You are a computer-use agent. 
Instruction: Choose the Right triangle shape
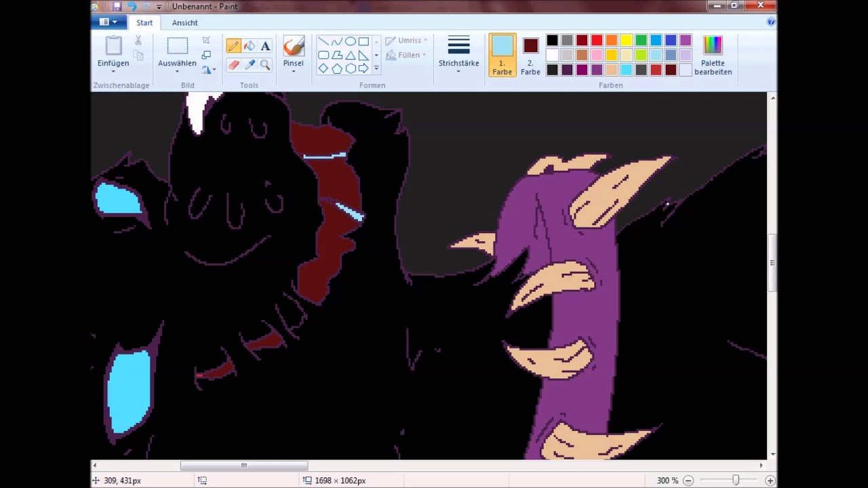click(363, 55)
